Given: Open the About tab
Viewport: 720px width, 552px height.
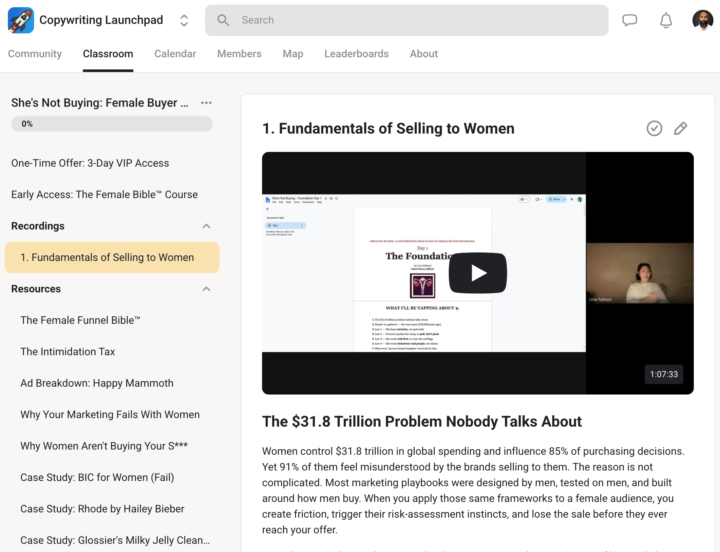Looking at the screenshot, I should pyautogui.click(x=424, y=54).
